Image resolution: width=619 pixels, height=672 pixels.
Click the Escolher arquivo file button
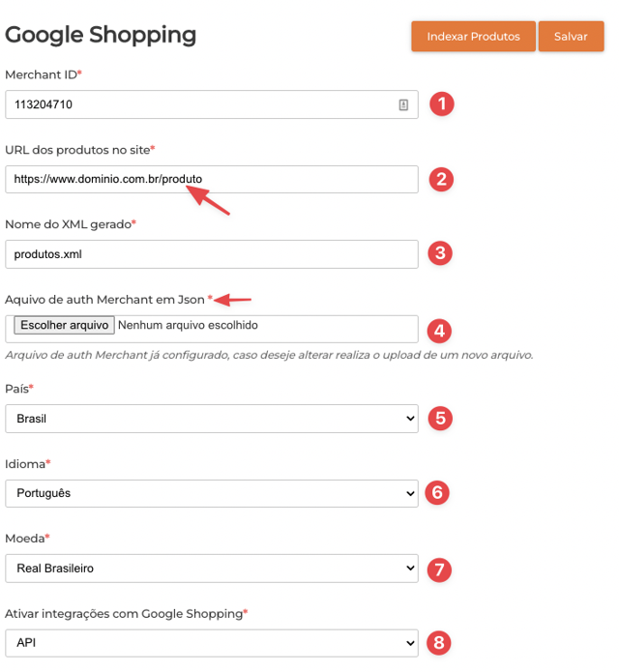click(65, 326)
